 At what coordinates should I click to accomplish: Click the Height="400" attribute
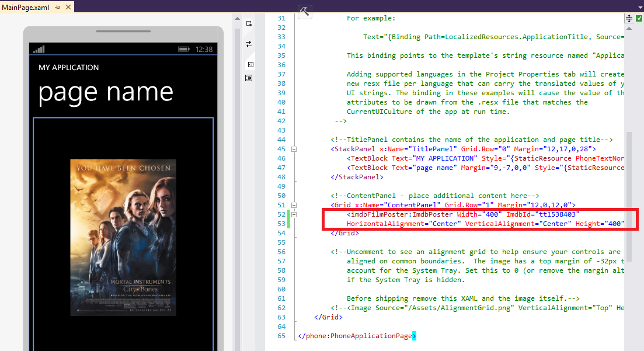(600, 224)
